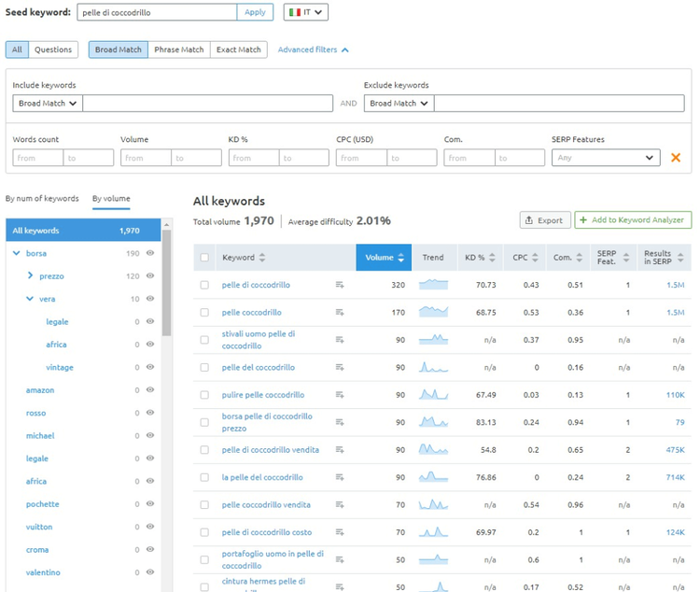Click add-to-list icon for 'pelle di coccodrillo costo'

click(x=340, y=532)
